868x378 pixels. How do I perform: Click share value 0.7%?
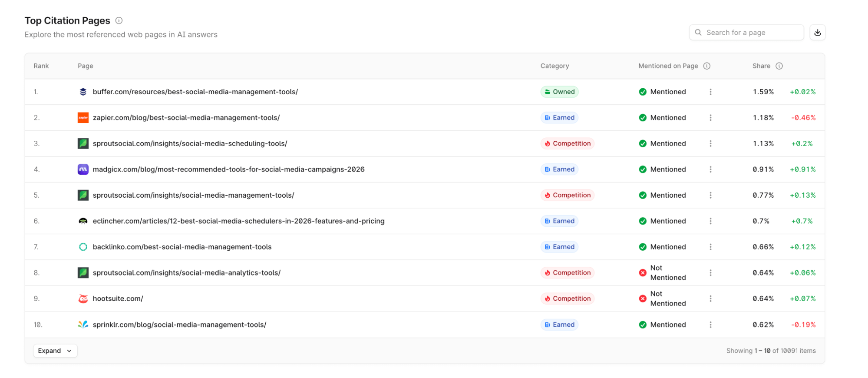[761, 221]
